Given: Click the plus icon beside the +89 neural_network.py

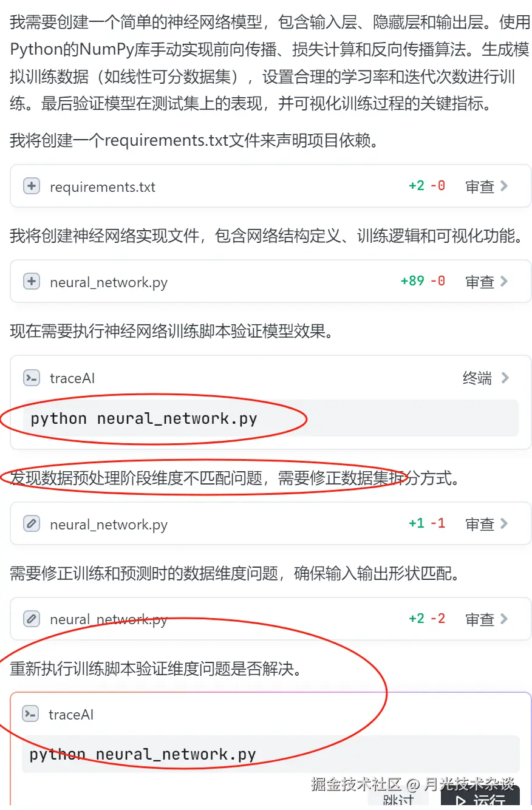Looking at the screenshot, I should point(32,281).
